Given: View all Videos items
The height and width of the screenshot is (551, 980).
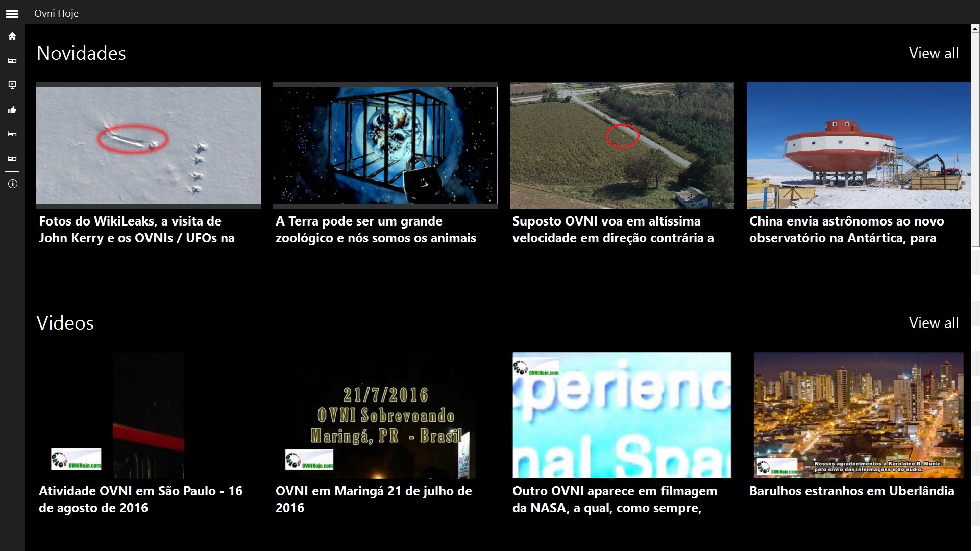Looking at the screenshot, I should pyautogui.click(x=933, y=323).
